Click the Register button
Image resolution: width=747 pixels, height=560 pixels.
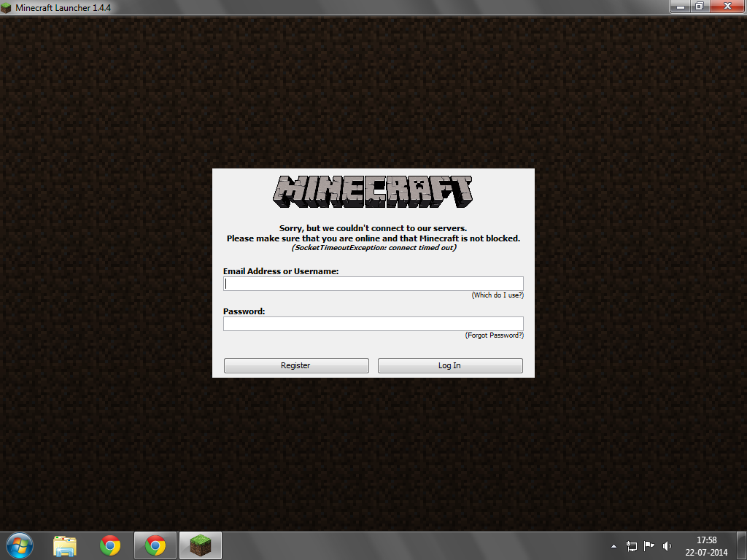click(x=296, y=365)
